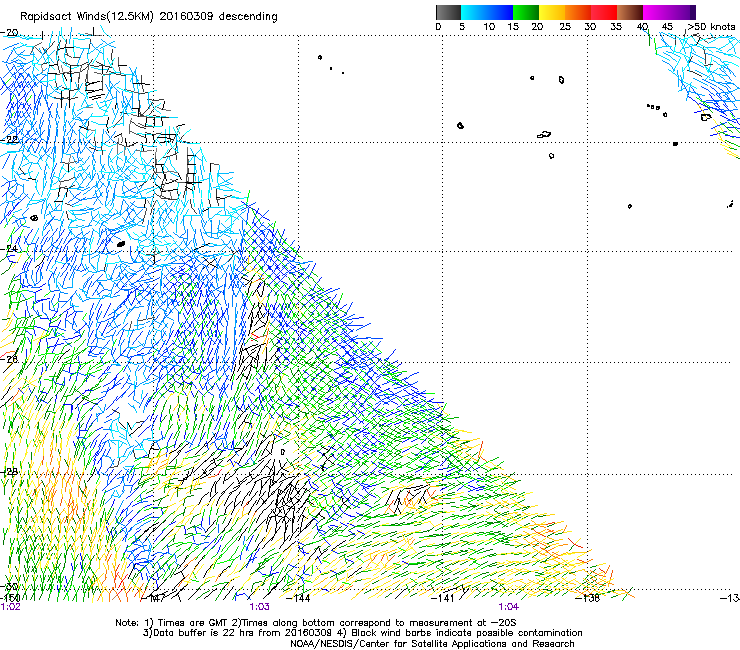This screenshot has width=740, height=650.
Task: Click the '25' legend scale label
Action: click(565, 27)
